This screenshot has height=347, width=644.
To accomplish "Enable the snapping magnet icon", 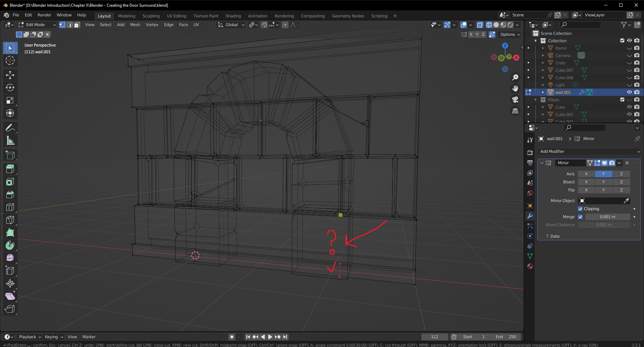I will (265, 25).
